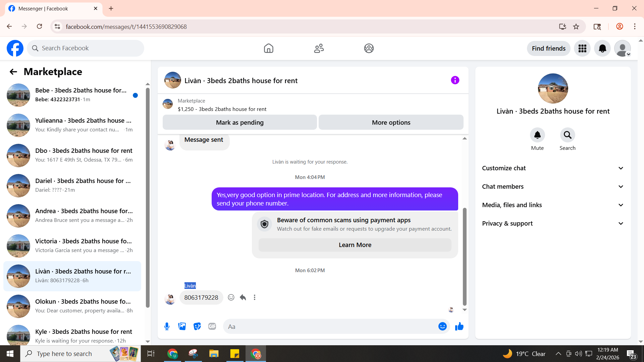Screen dimensions: 644x362
Task: Click the voice clip microphone icon
Action: 167,326
